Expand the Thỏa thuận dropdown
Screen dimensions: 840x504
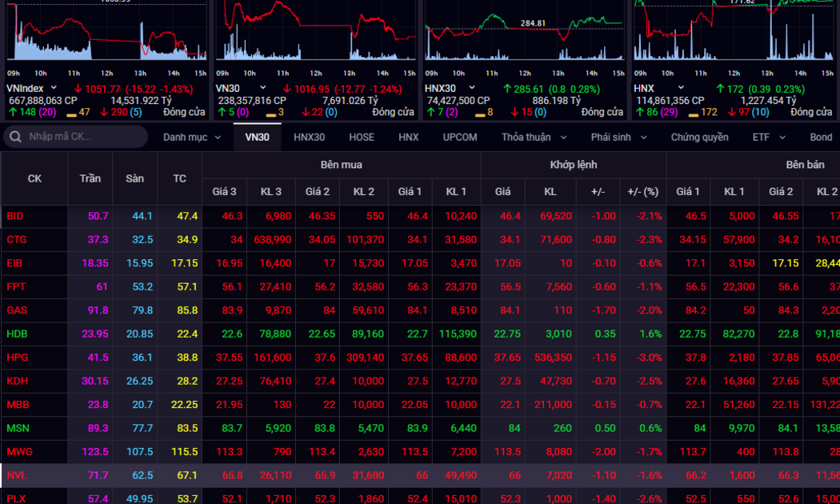click(534, 137)
